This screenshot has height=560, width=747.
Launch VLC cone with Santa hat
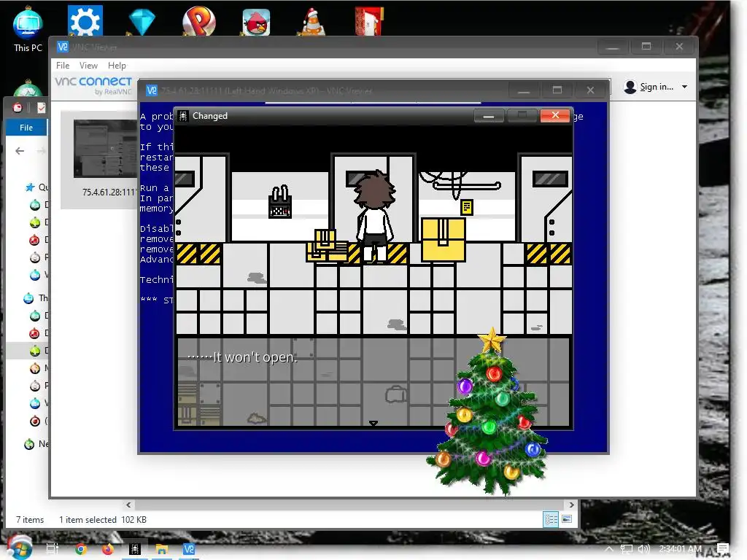click(x=313, y=22)
